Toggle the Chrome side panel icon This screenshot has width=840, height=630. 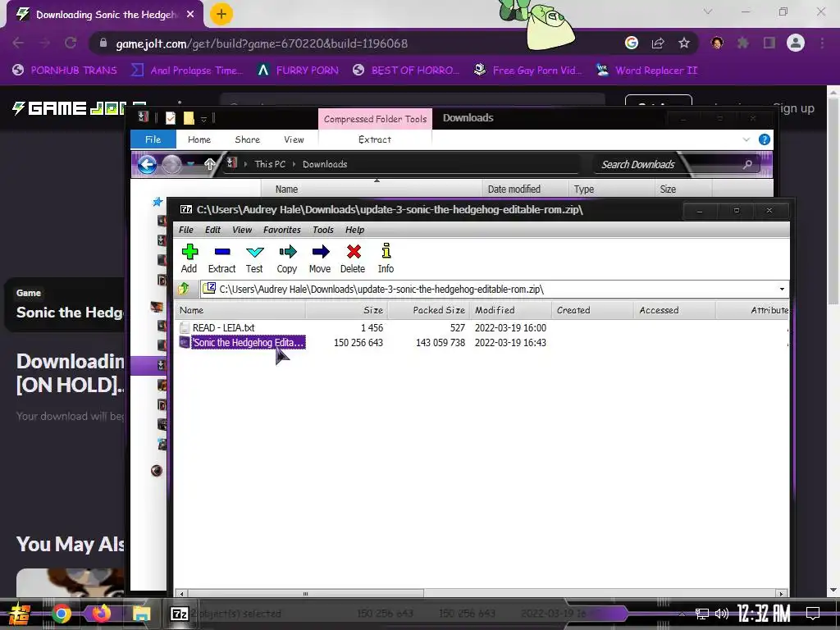tap(769, 43)
